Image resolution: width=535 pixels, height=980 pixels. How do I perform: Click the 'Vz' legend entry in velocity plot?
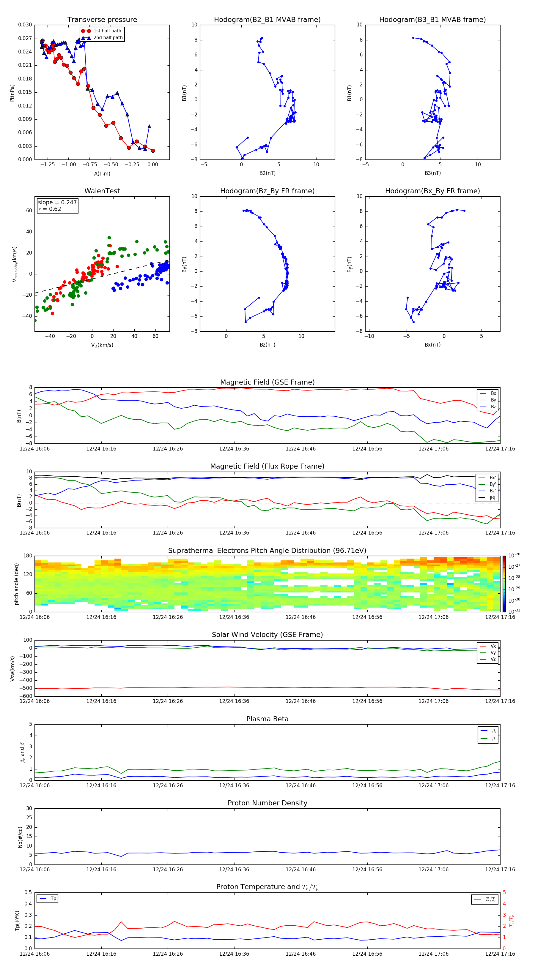coord(488,659)
